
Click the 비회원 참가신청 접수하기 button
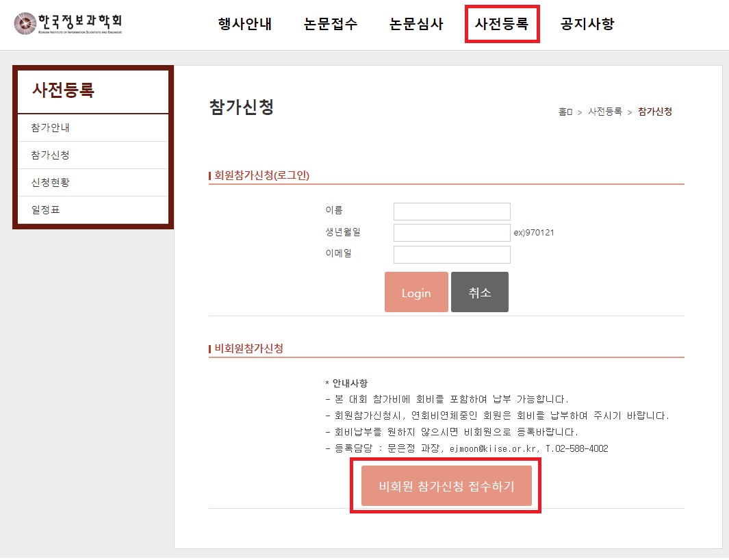446,486
